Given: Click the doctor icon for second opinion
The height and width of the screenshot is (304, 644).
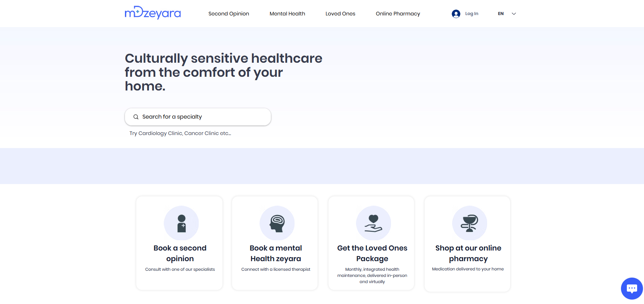Looking at the screenshot, I should (x=181, y=223).
